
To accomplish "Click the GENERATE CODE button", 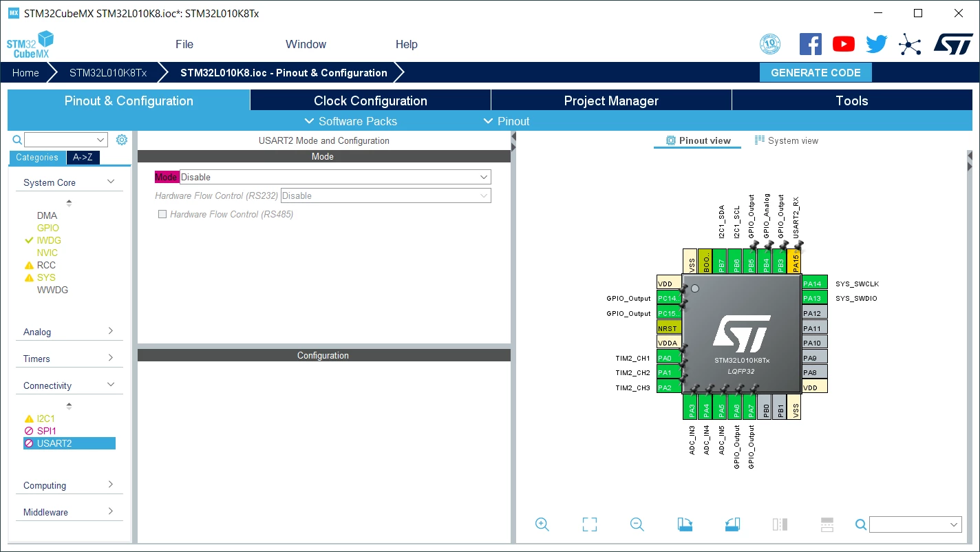I will click(x=816, y=72).
